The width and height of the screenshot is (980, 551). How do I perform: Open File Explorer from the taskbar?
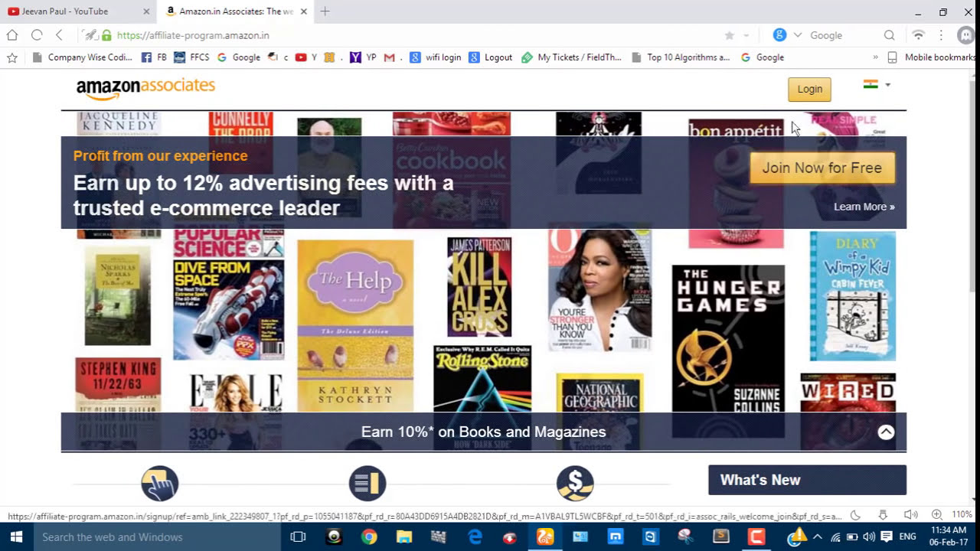point(404,537)
